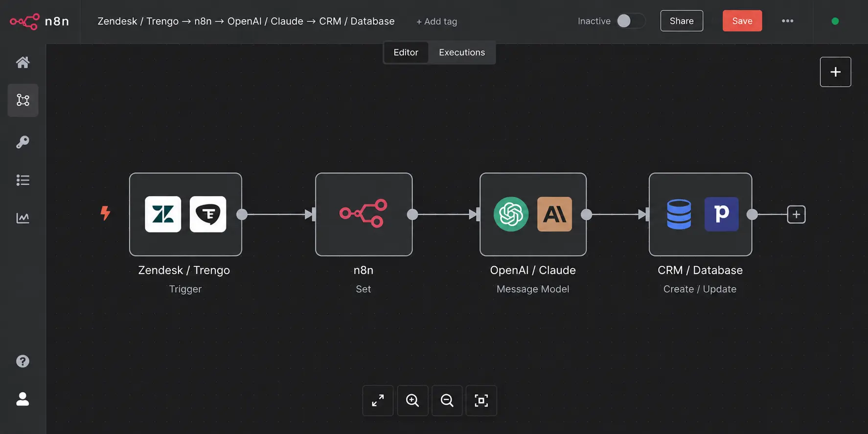868x434 pixels.
Task: Click the 'Zendesk / Trengo' node label
Action: [x=184, y=270]
